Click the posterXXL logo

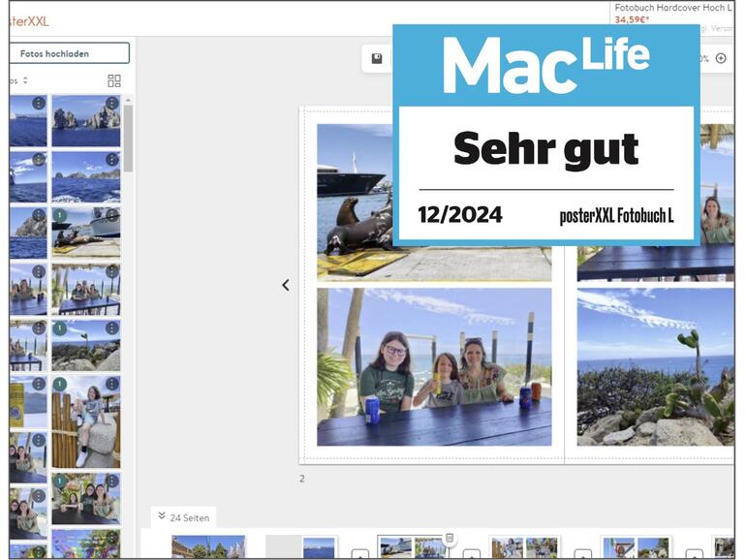[28, 21]
